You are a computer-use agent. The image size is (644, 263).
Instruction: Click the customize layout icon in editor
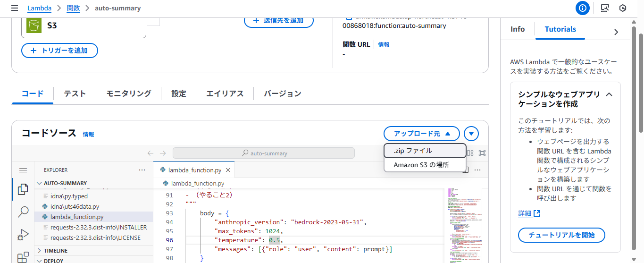(x=470, y=153)
